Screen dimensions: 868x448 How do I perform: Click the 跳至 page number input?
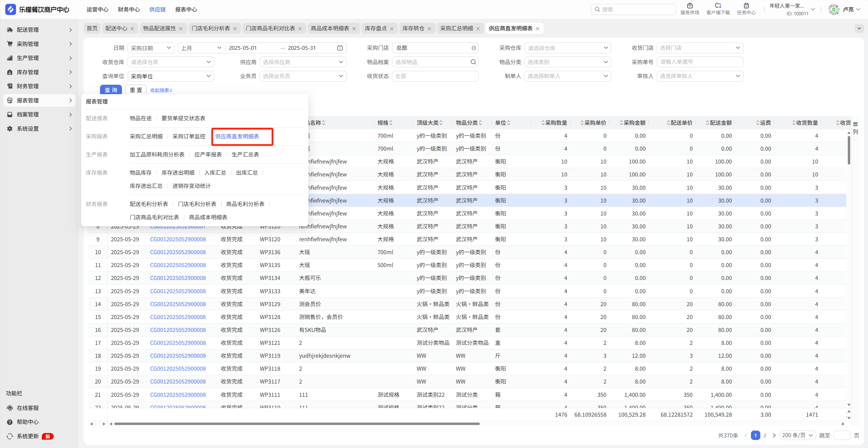pyautogui.click(x=842, y=435)
